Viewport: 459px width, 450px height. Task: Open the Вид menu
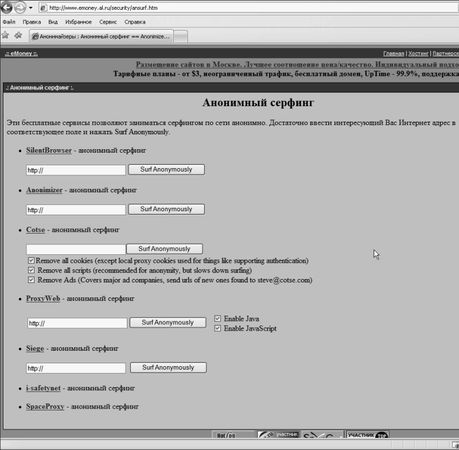tap(53, 22)
